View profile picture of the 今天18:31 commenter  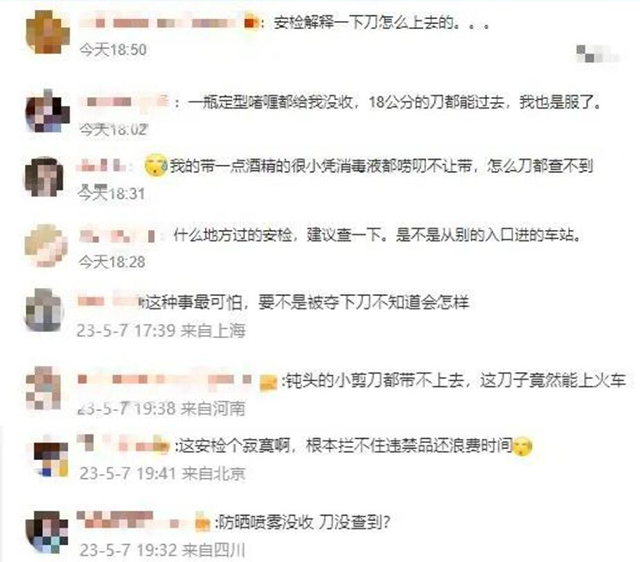44,177
